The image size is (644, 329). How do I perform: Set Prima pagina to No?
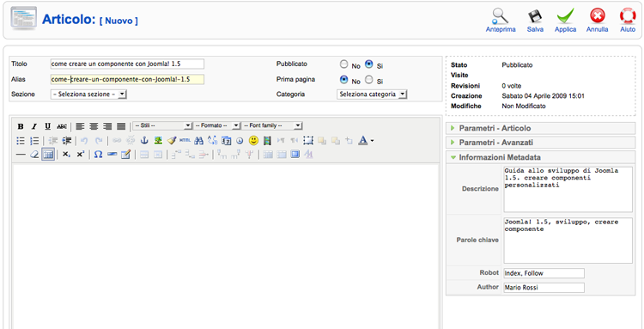(x=343, y=80)
